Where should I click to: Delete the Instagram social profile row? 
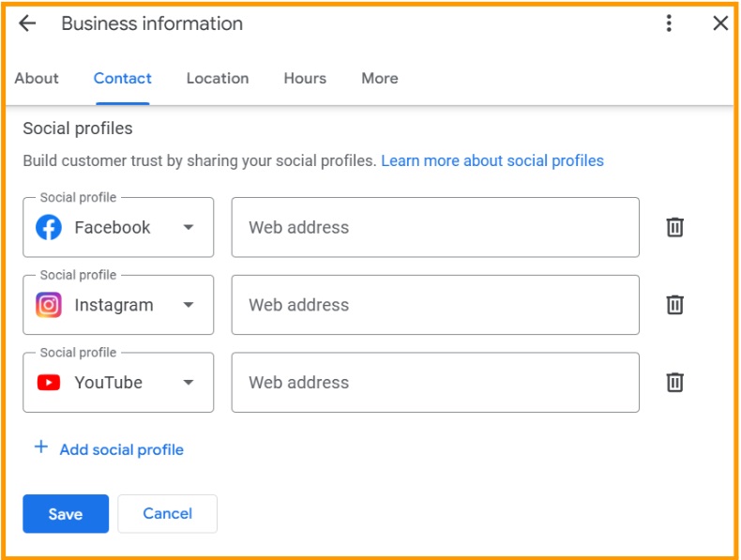(x=674, y=305)
